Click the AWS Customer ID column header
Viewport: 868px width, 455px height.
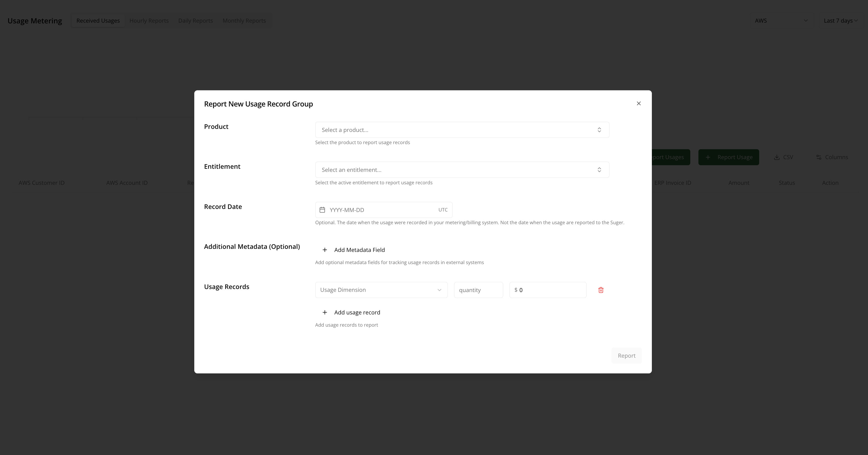click(x=41, y=183)
